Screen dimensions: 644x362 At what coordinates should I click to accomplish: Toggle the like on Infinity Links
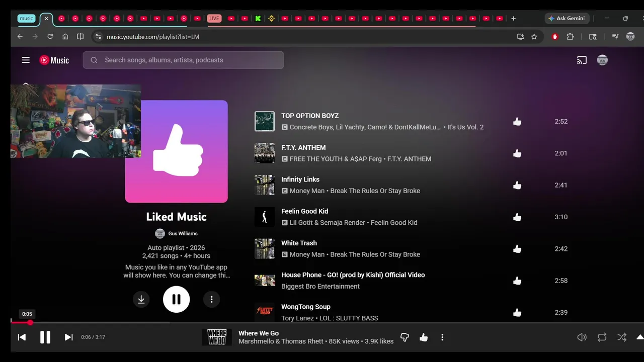click(x=517, y=185)
